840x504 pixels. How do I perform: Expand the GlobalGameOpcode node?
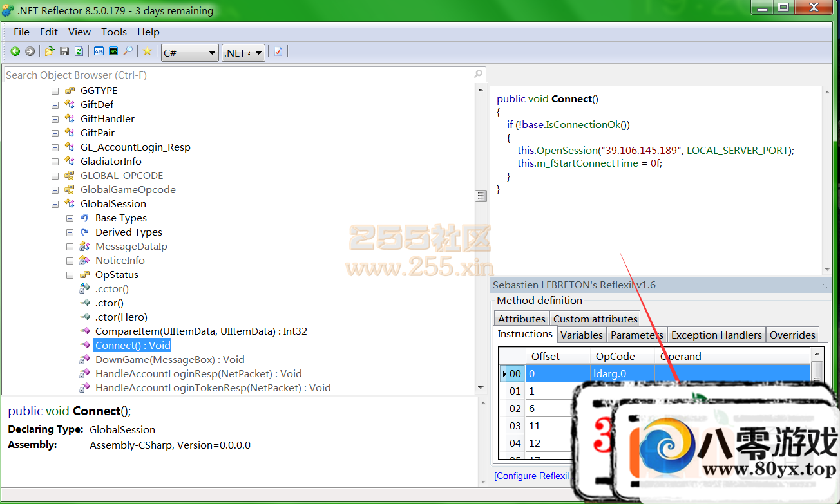point(55,190)
